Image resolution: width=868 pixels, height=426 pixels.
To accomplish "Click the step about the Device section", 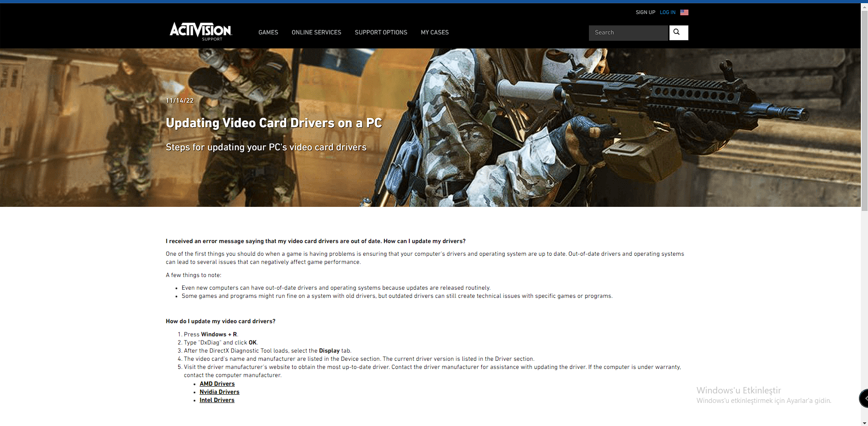I will coord(359,359).
